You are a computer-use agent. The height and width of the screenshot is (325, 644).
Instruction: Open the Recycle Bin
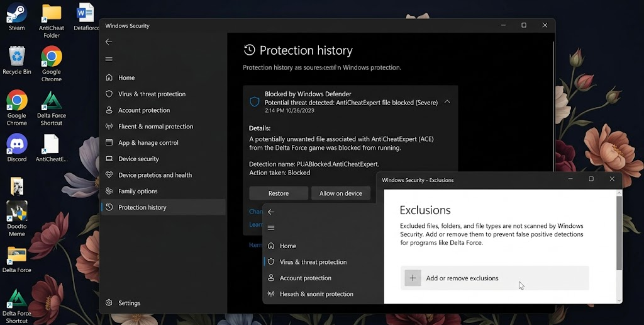click(17, 60)
